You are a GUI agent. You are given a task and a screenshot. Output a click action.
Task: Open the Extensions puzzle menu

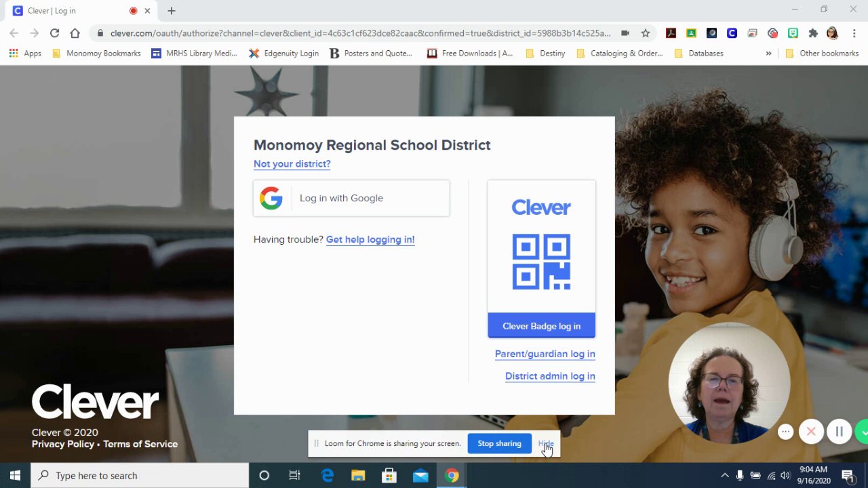813,33
